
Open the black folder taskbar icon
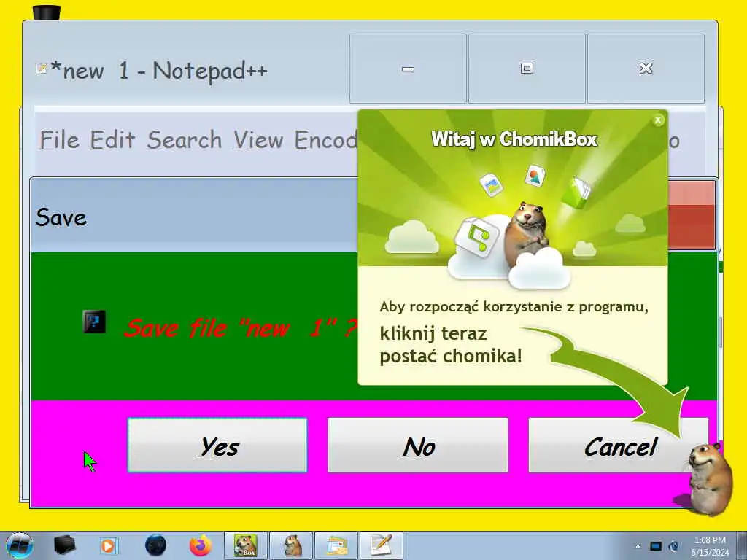(64, 545)
